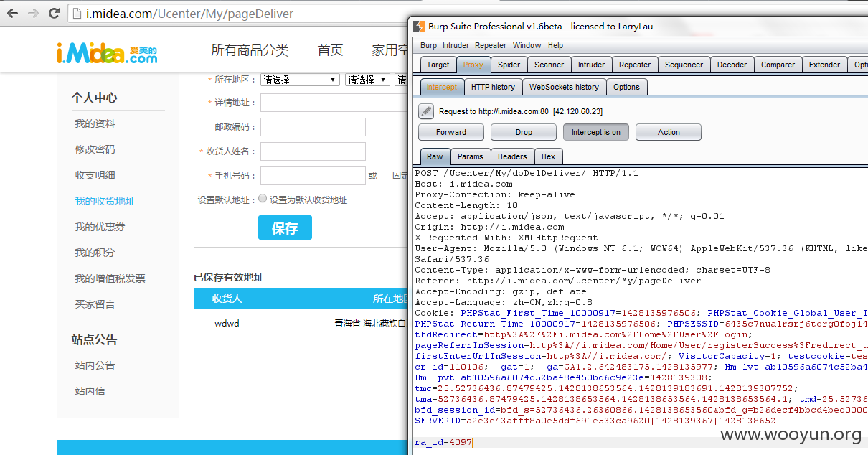Click the 详情地址 input field
868x455 pixels.
pyautogui.click(x=334, y=103)
